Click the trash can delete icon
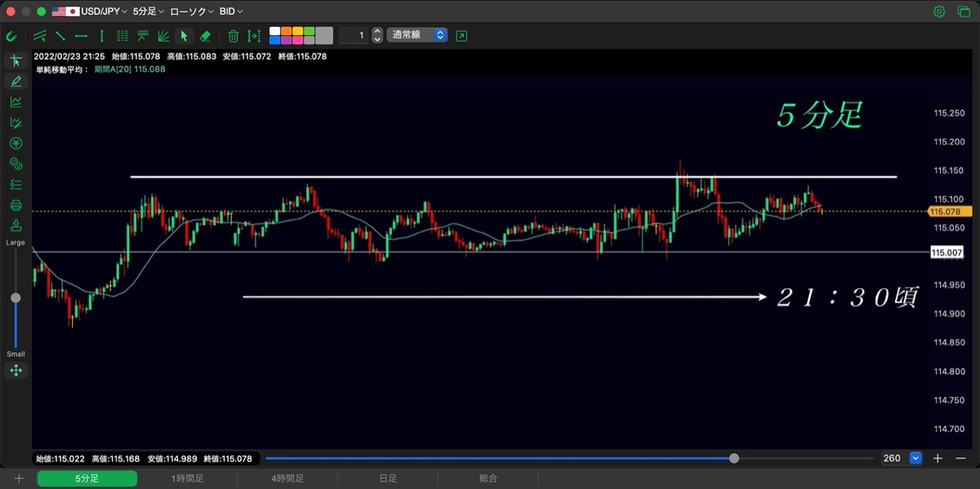This screenshot has height=489, width=980. (x=234, y=36)
